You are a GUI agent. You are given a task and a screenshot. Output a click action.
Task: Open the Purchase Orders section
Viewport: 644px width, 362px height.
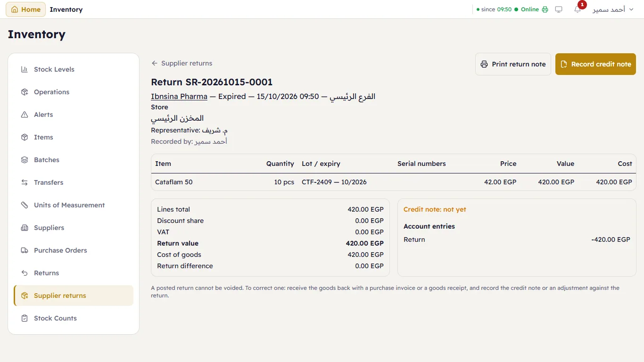(x=74, y=250)
